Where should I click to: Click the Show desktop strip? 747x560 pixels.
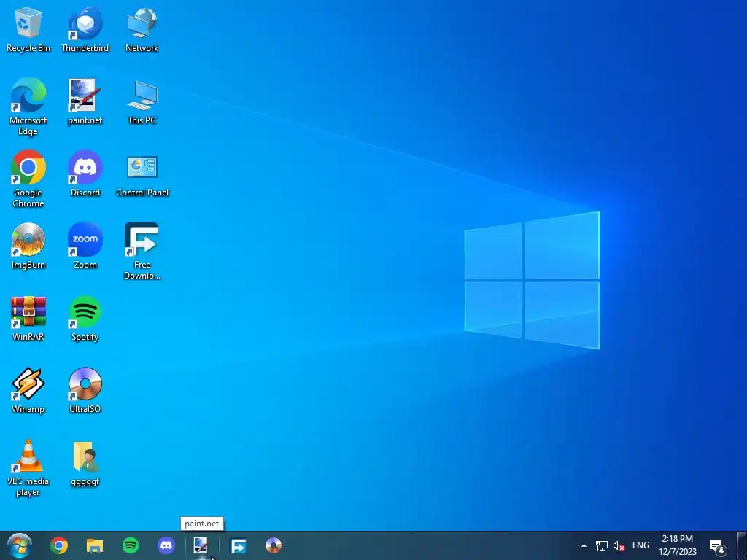[741, 545]
